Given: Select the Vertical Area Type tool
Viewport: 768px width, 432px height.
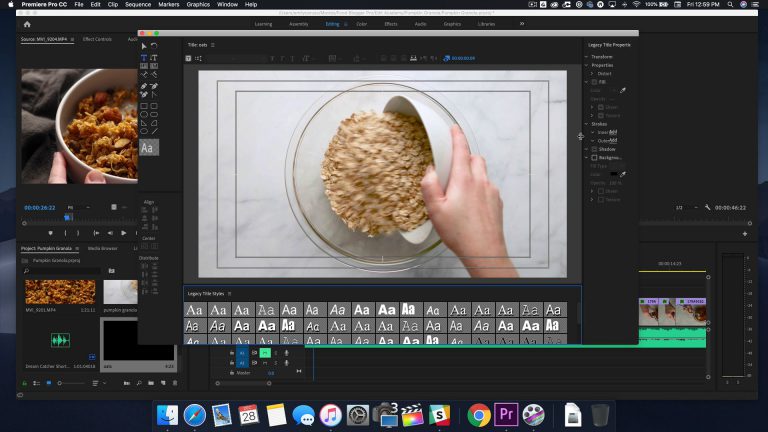Looking at the screenshot, I should coord(154,66).
